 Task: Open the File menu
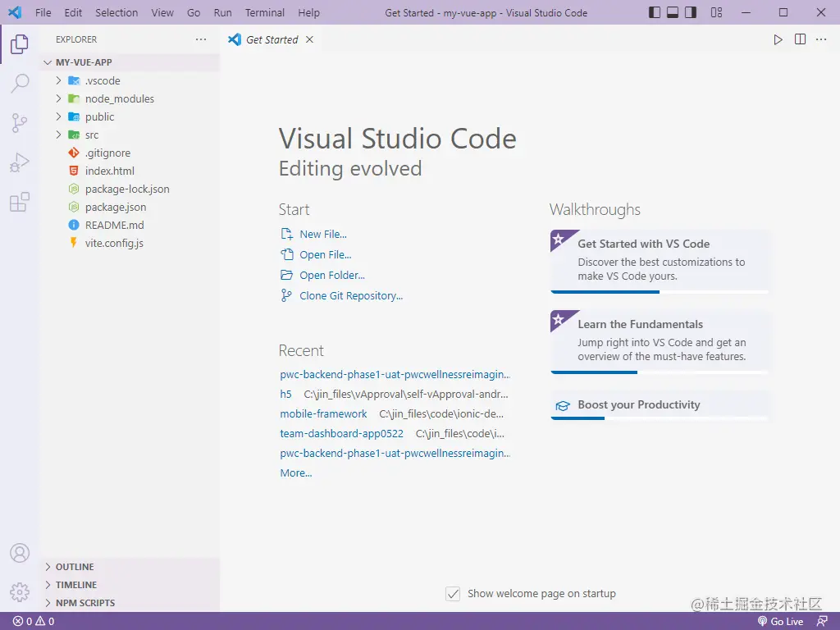tap(43, 13)
